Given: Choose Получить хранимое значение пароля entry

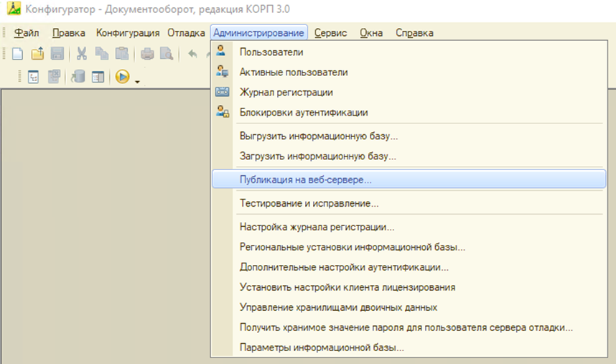Looking at the screenshot, I should [409, 327].
